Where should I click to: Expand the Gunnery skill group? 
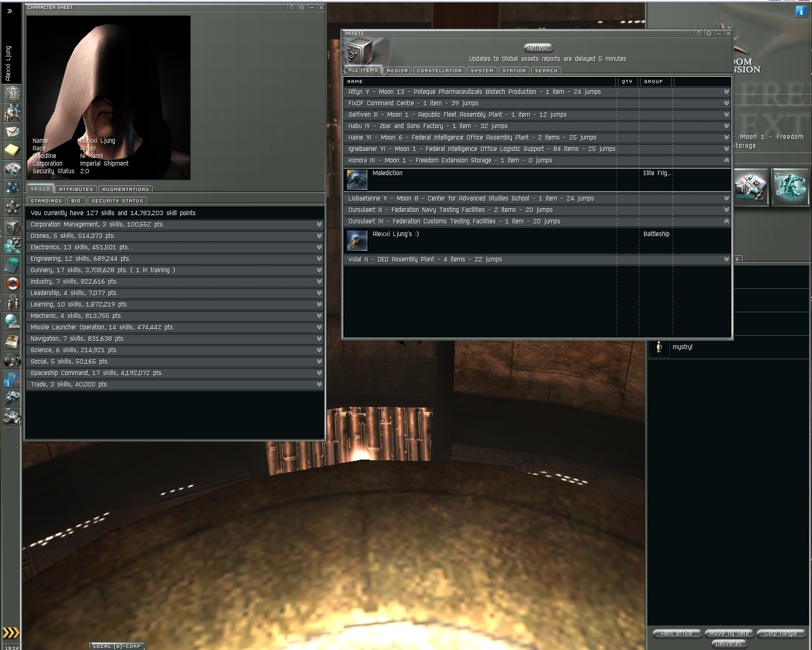pyautogui.click(x=175, y=270)
